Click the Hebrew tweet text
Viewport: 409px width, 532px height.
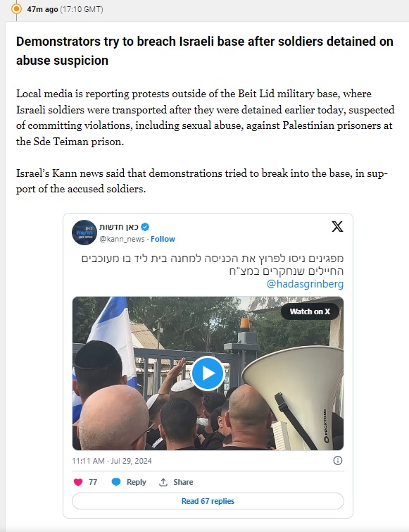pos(213,265)
